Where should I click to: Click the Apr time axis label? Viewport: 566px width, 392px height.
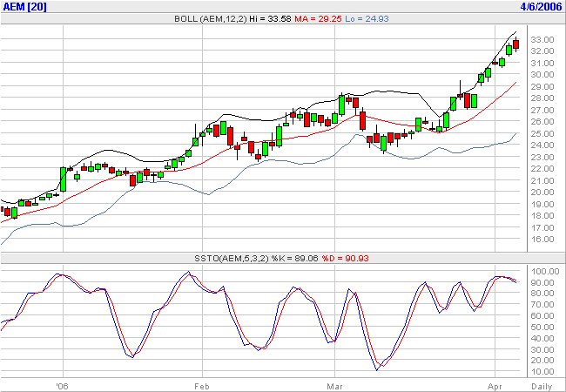click(495, 386)
